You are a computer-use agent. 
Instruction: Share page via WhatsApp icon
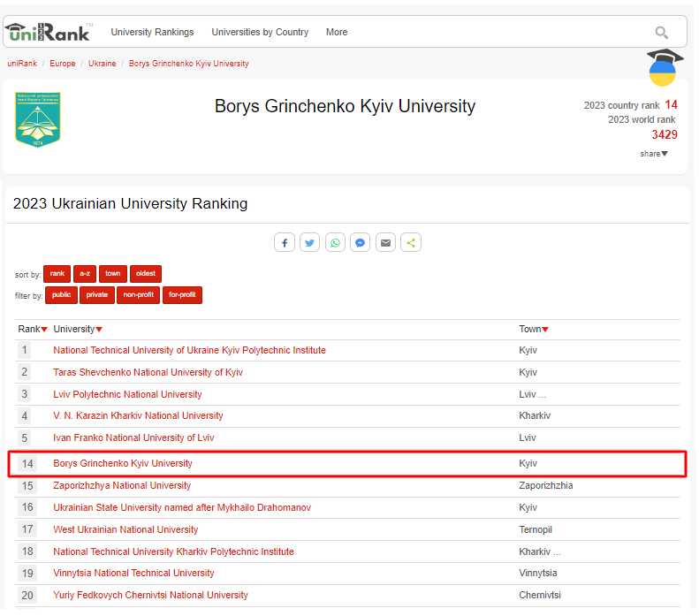(x=335, y=243)
